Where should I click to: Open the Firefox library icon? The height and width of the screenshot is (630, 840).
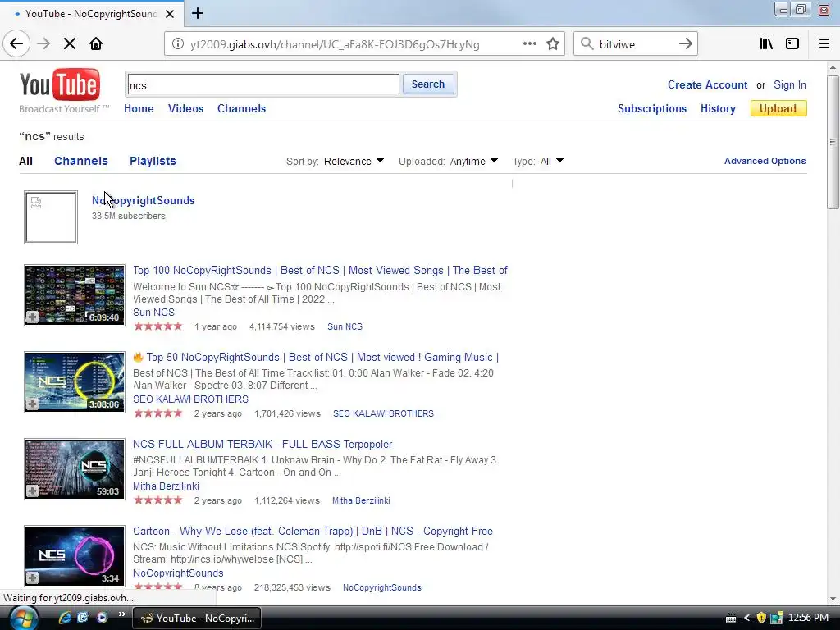[766, 44]
